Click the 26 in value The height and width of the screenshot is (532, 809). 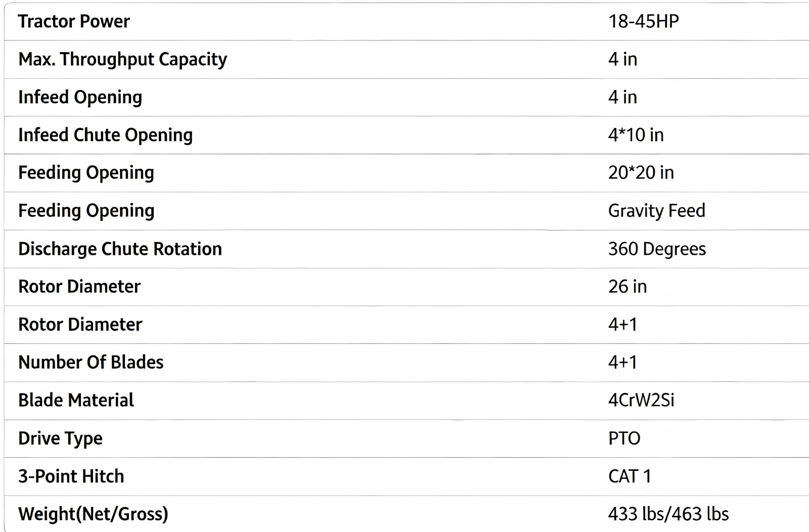627,287
